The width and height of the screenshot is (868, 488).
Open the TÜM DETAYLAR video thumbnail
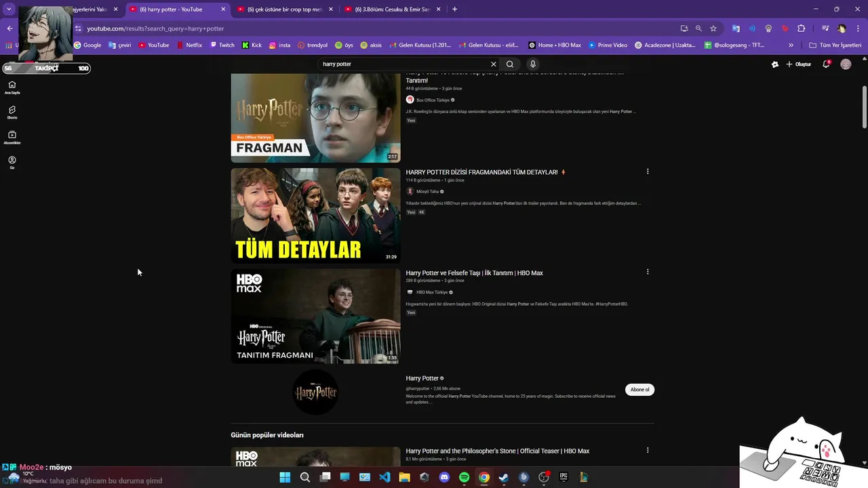(x=315, y=216)
